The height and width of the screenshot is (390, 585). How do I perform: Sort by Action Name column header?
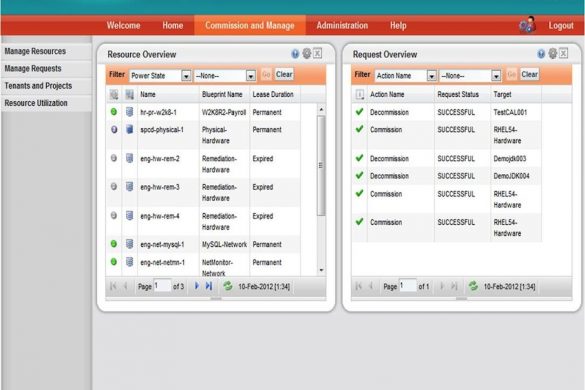(387, 94)
